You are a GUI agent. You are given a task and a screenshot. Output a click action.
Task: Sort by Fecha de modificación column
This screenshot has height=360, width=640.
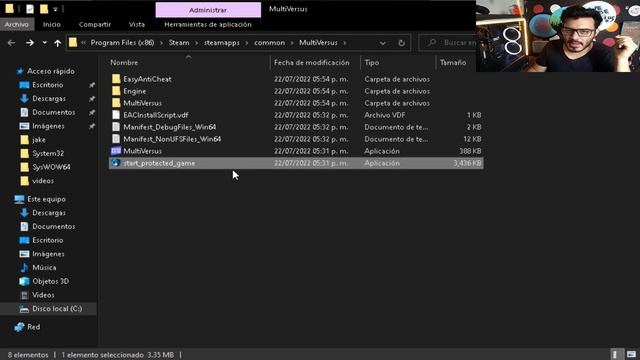[x=312, y=62]
